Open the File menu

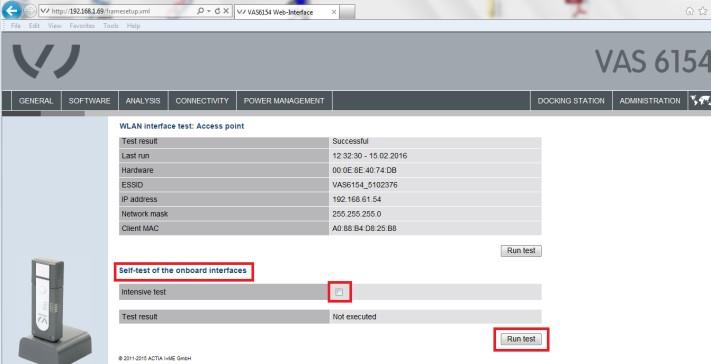click(x=16, y=26)
